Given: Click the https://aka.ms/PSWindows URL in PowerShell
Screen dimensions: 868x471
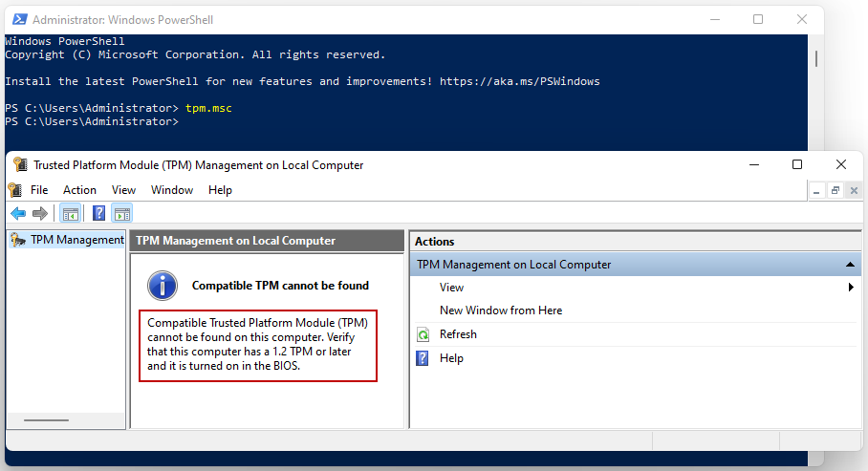Looking at the screenshot, I should pyautogui.click(x=520, y=81).
